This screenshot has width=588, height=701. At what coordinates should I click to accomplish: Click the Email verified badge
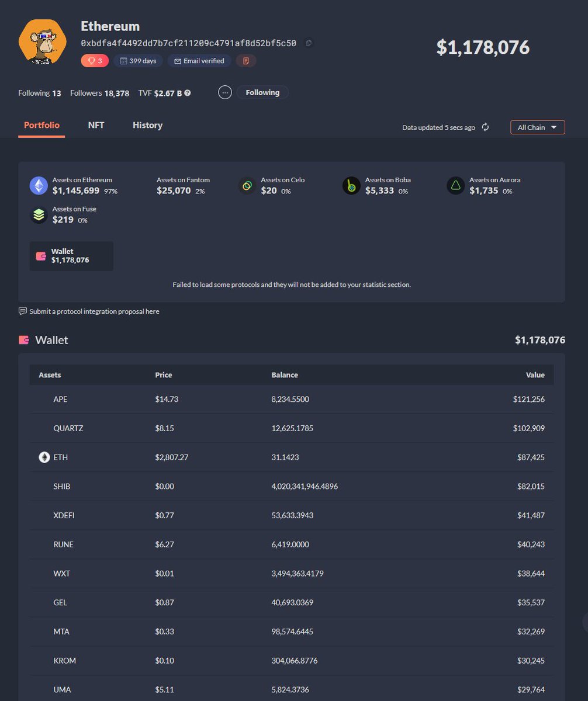click(x=199, y=61)
